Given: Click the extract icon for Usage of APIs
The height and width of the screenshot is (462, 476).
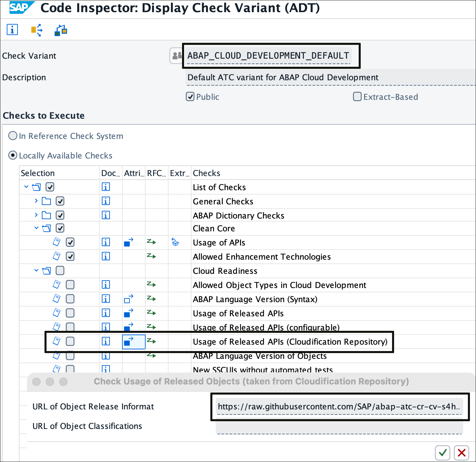Looking at the screenshot, I should [x=175, y=242].
